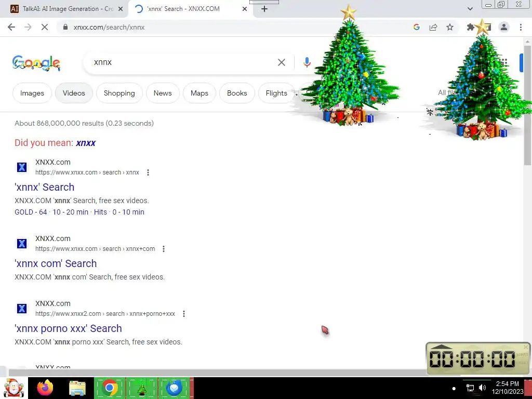Viewport: 532px width, 399px height.
Task: Filter results by Flights
Action: [x=276, y=93]
